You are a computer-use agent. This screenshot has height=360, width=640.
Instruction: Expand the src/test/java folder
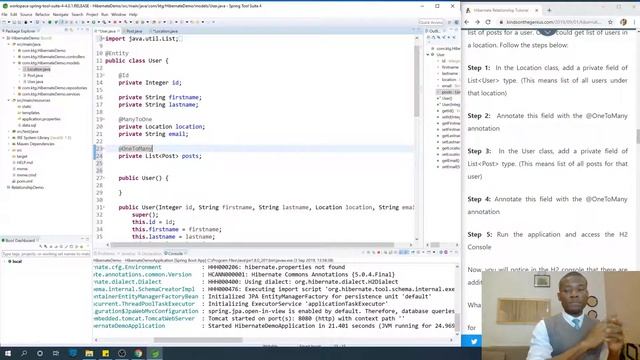tap(9, 131)
